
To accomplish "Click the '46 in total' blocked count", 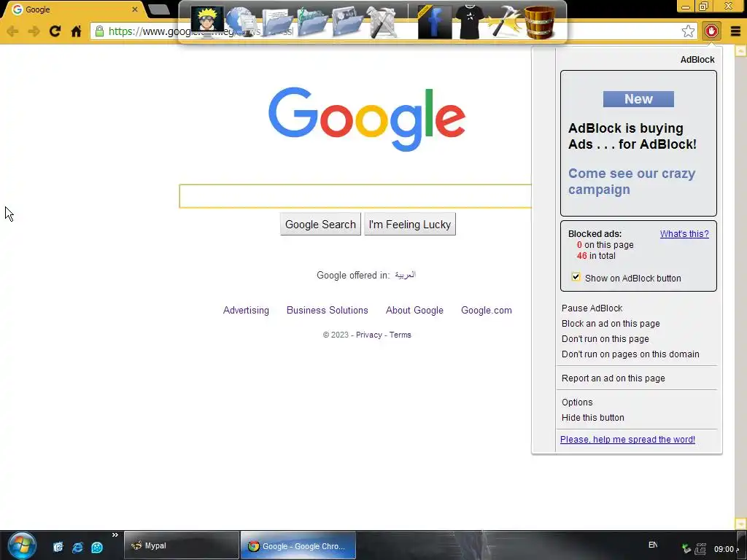I will pyautogui.click(x=596, y=256).
